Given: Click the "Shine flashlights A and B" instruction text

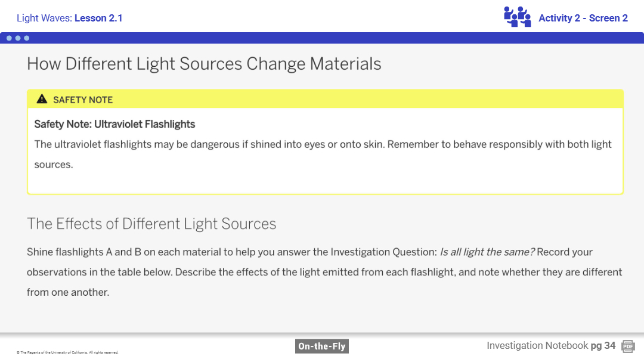Looking at the screenshot, I should click(x=179, y=252).
